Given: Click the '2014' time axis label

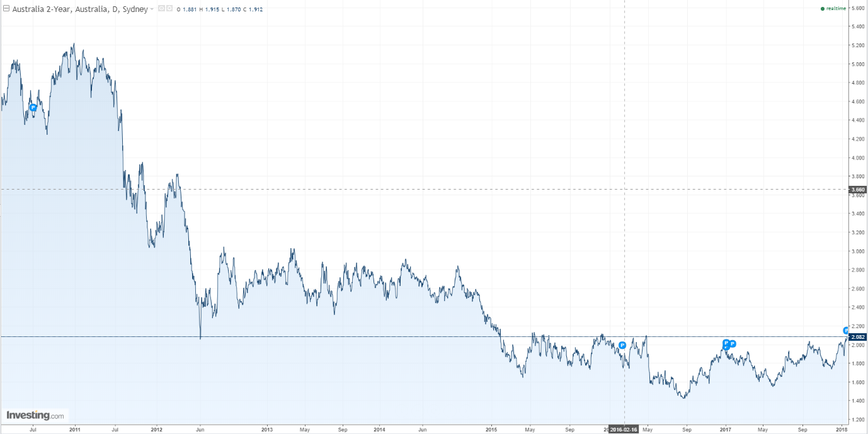Looking at the screenshot, I should click(x=380, y=430).
